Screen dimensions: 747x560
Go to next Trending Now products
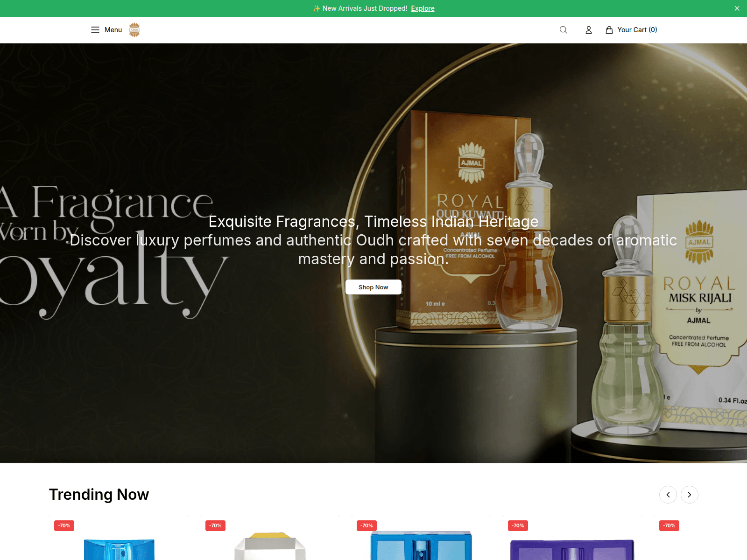pos(690,495)
